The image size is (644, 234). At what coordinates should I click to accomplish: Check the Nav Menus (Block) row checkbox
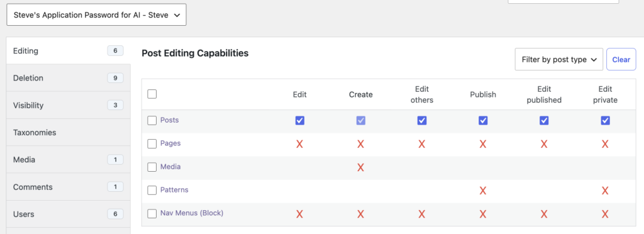(x=152, y=213)
